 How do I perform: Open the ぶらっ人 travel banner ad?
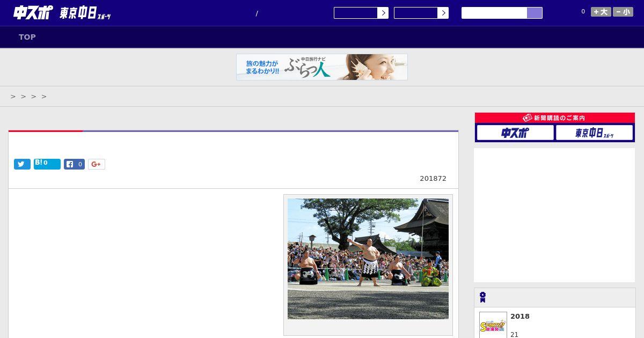coord(322,67)
